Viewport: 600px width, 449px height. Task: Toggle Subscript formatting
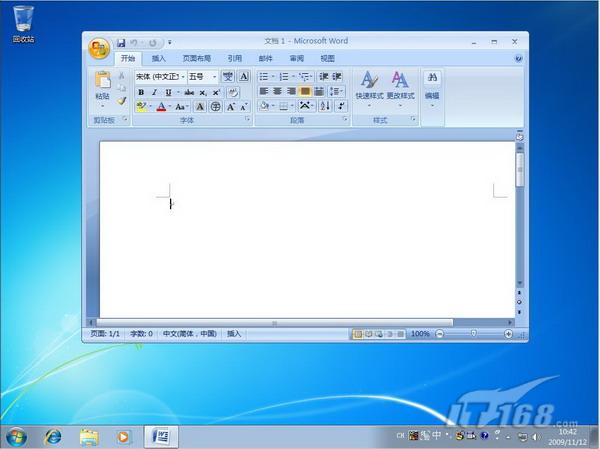[x=203, y=92]
